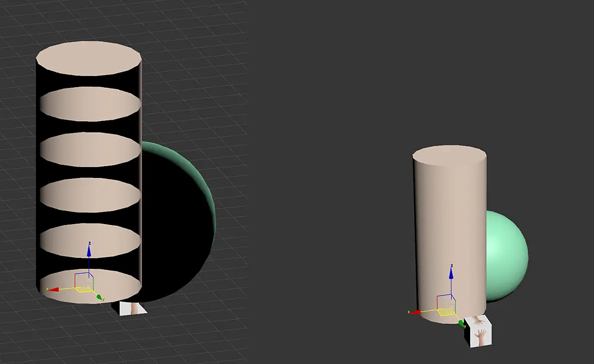Screen dimensions: 594x364
Task: Pick the fourth disc slice of left cylinder
Action: coord(90,195)
